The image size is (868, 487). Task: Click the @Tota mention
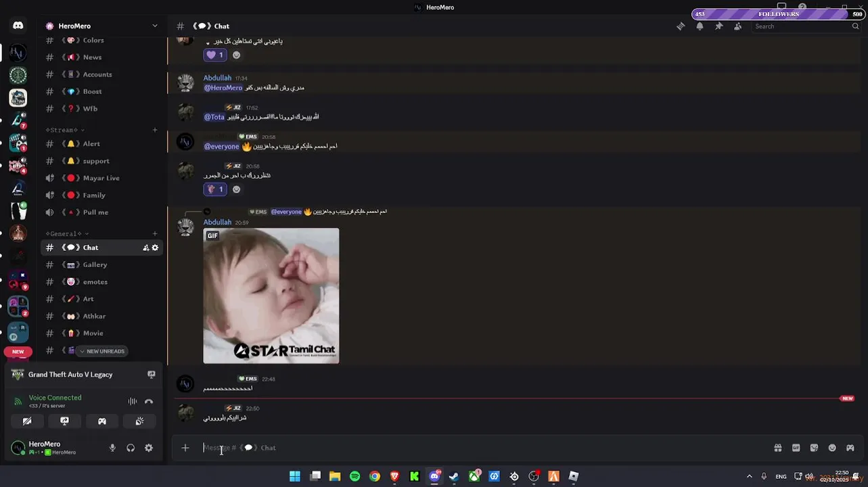pyautogui.click(x=214, y=117)
